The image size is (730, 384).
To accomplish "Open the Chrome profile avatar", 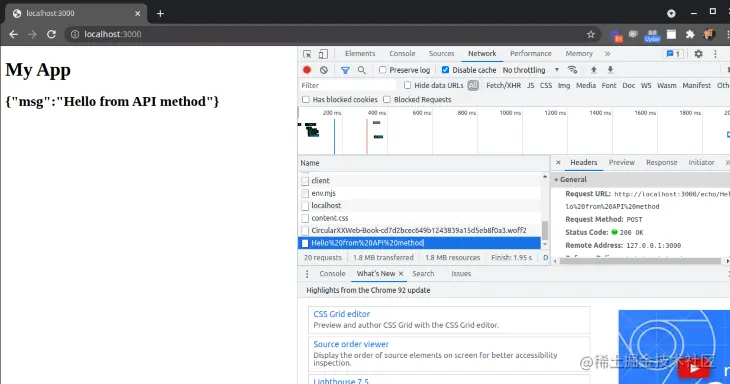I will (x=710, y=34).
